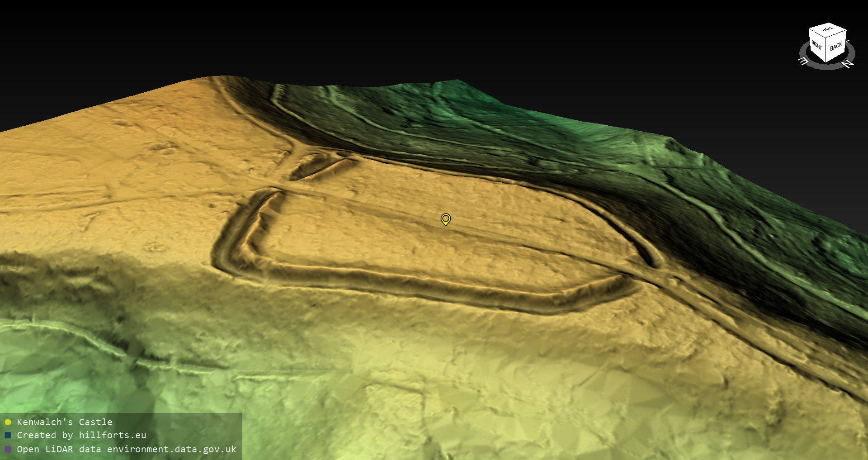Click the yellow location pin on the hillfort
Image resolution: width=868 pixels, height=460 pixels.
pos(446,220)
